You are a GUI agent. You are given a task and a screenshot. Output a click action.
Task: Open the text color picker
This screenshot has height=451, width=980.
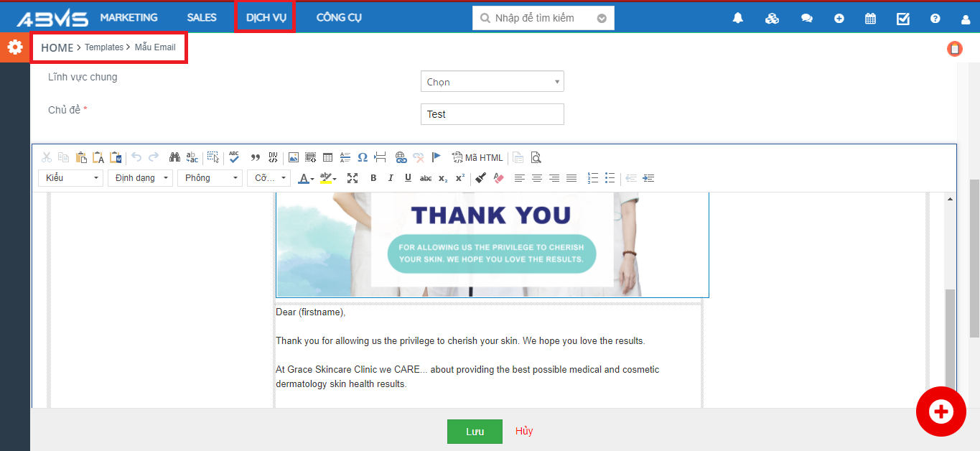coord(306,178)
